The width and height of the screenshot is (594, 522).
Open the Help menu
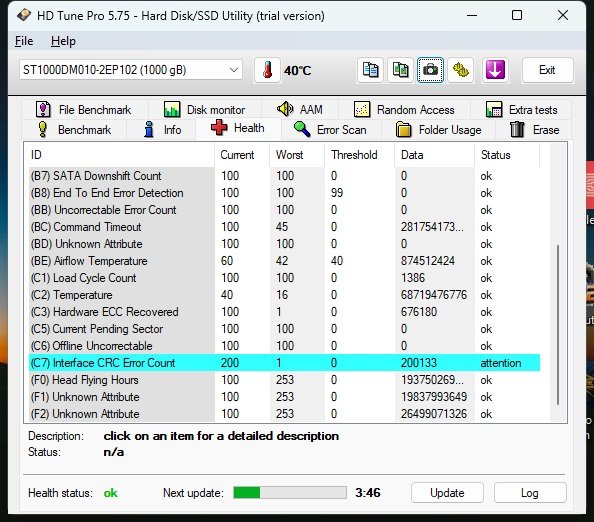click(x=63, y=41)
